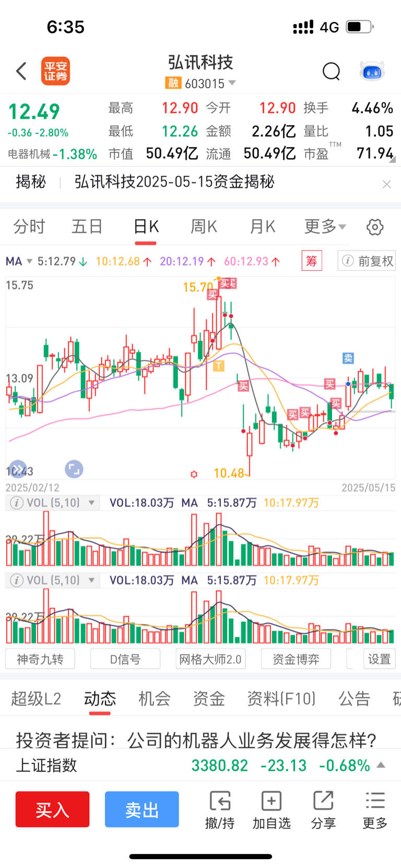Tap info icon of second VOL panel

tap(17, 580)
